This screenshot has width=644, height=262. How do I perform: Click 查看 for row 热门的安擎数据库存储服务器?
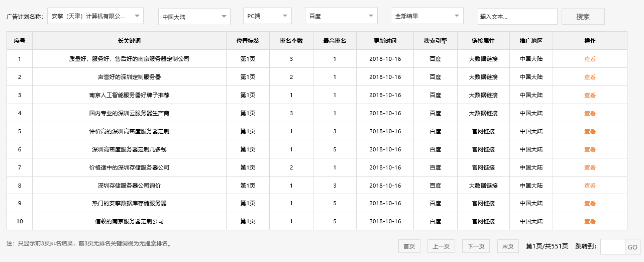[x=590, y=204]
